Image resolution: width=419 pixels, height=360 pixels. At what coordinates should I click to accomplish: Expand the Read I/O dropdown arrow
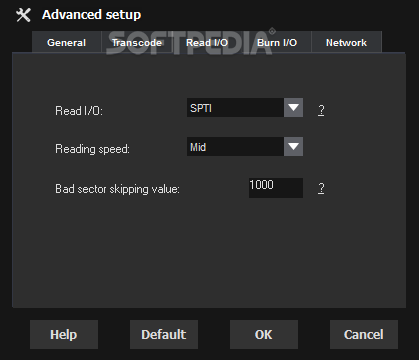293,107
